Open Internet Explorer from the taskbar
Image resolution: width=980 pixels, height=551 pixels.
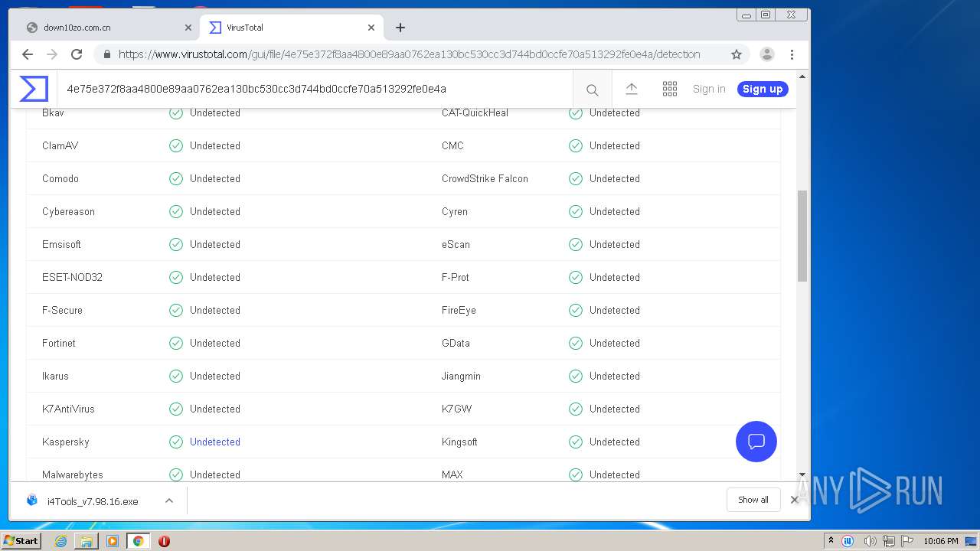[60, 541]
